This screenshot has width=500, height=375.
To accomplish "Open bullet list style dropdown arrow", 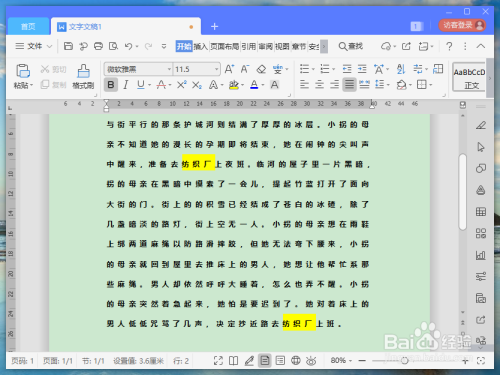I will 313,69.
